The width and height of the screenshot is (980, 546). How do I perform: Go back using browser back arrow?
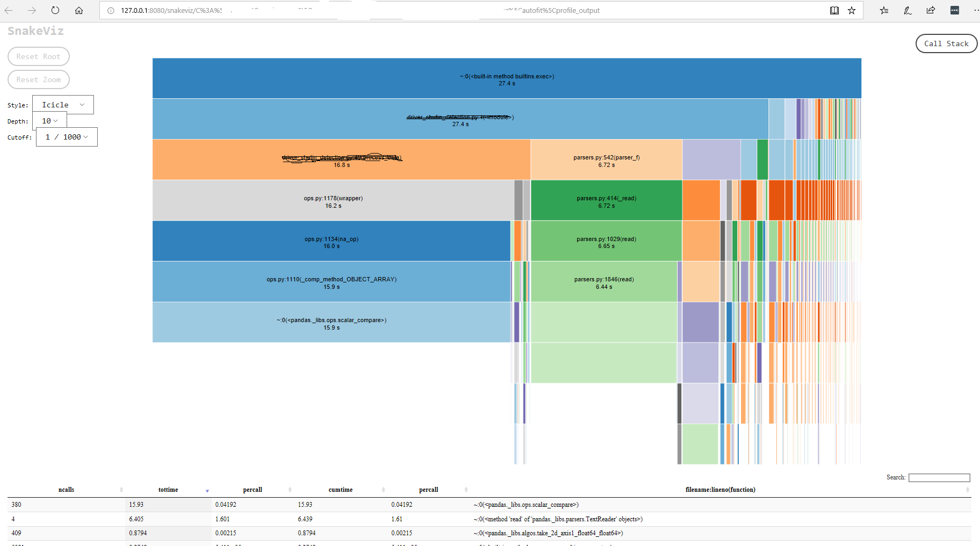point(9,10)
